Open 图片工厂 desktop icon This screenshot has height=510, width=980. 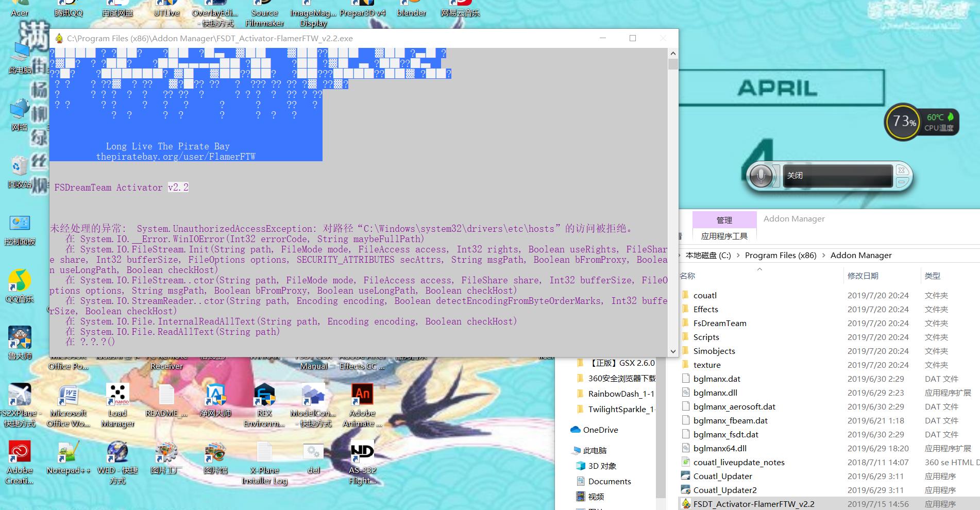(166, 458)
